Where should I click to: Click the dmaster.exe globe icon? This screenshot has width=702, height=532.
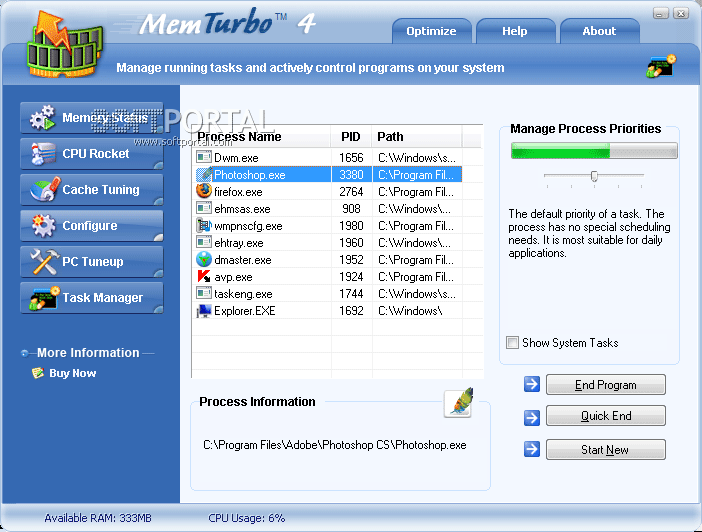coord(204,259)
